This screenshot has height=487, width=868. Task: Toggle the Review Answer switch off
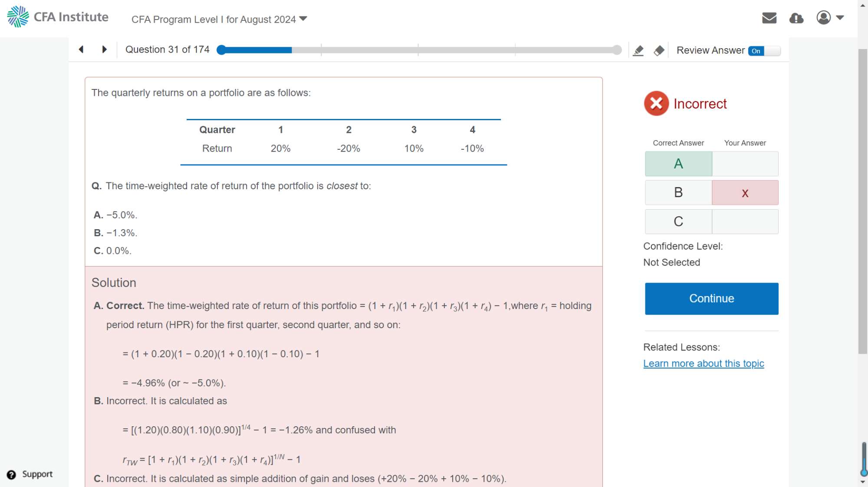[x=764, y=51]
